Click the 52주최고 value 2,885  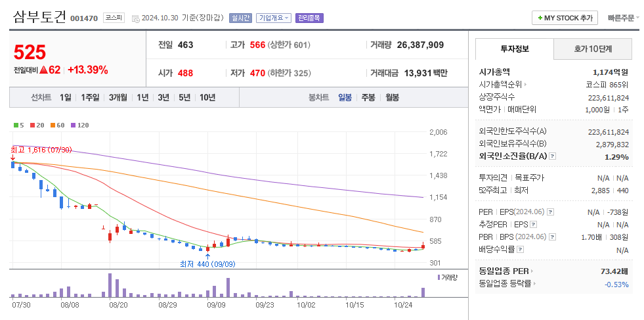coord(600,191)
